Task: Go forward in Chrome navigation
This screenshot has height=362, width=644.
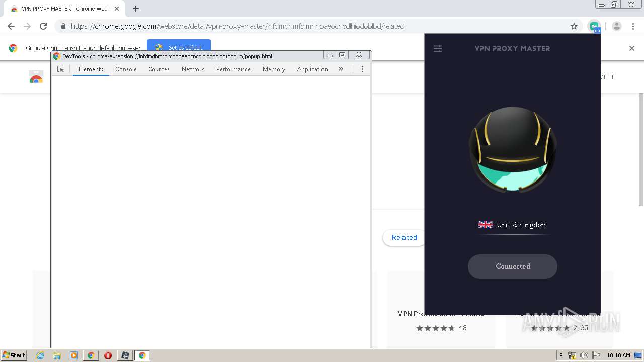Action: coord(27,26)
